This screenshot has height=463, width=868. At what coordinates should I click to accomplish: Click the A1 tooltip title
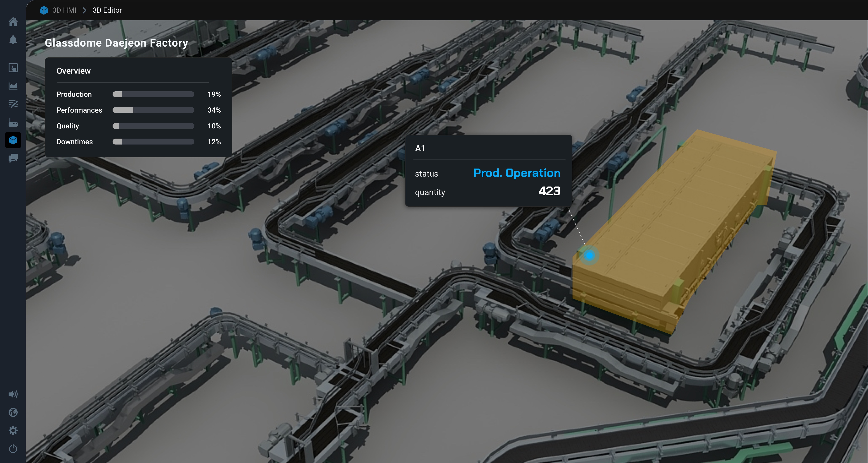[x=420, y=148]
